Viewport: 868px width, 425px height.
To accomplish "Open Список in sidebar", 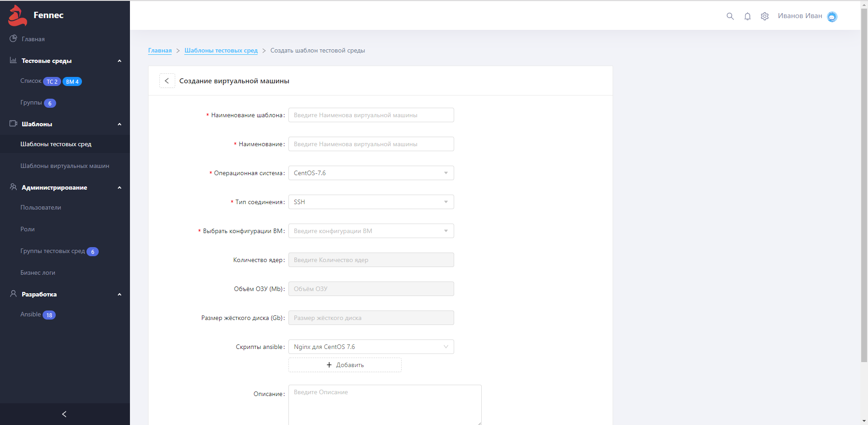I will click(31, 81).
